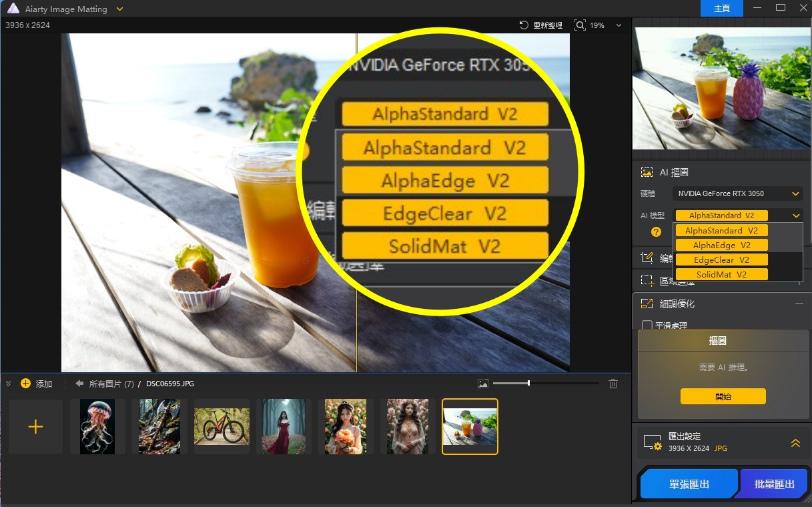Click the AI 摳圖 panel icon

(x=646, y=172)
